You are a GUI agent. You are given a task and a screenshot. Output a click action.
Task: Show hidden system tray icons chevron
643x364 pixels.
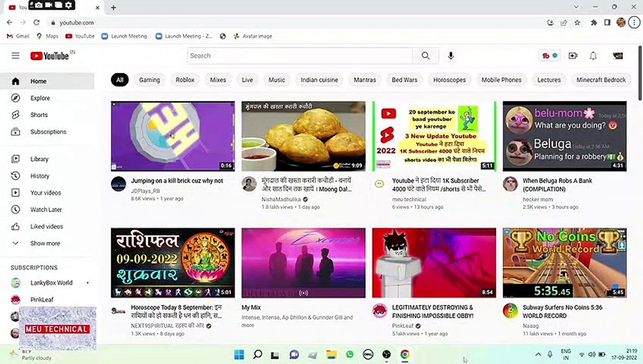(538, 354)
